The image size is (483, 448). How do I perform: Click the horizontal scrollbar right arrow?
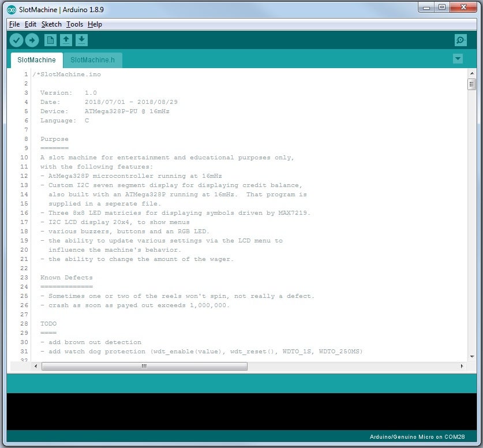pos(462,366)
